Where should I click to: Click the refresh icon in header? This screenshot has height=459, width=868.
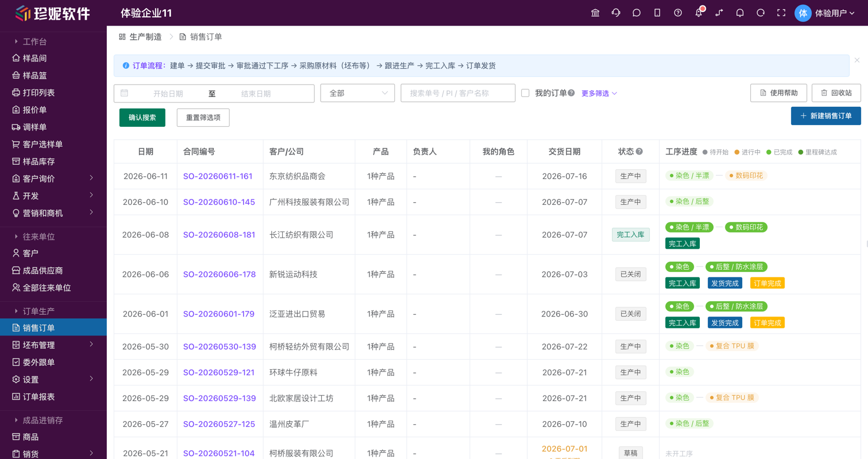tap(761, 13)
